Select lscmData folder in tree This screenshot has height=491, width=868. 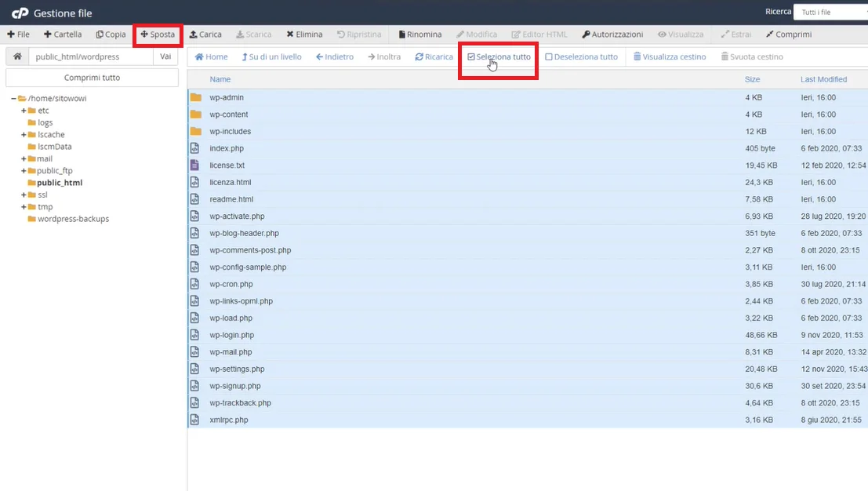pos(54,147)
